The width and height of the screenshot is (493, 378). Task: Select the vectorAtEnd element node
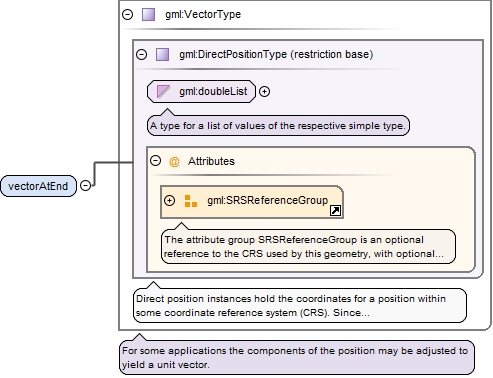click(x=38, y=186)
